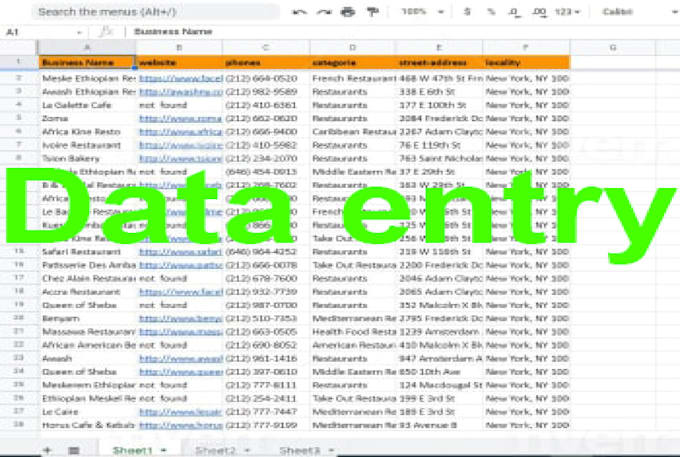
Task: Click address cell 338 E 6th St
Action: [x=439, y=92]
